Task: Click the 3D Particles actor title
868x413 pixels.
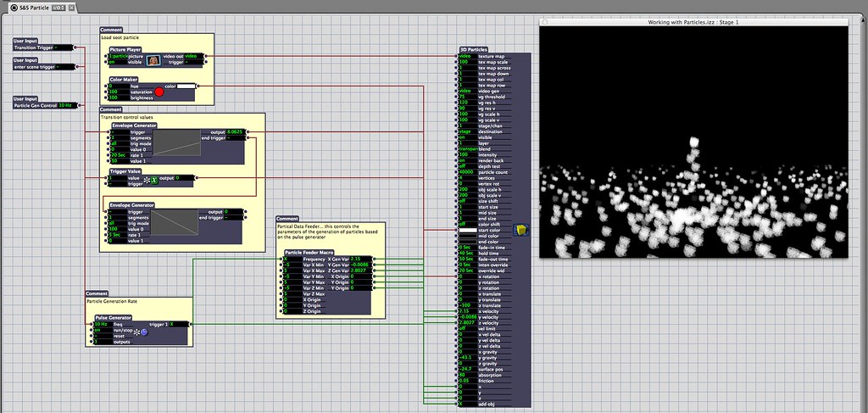Action: pyautogui.click(x=476, y=50)
